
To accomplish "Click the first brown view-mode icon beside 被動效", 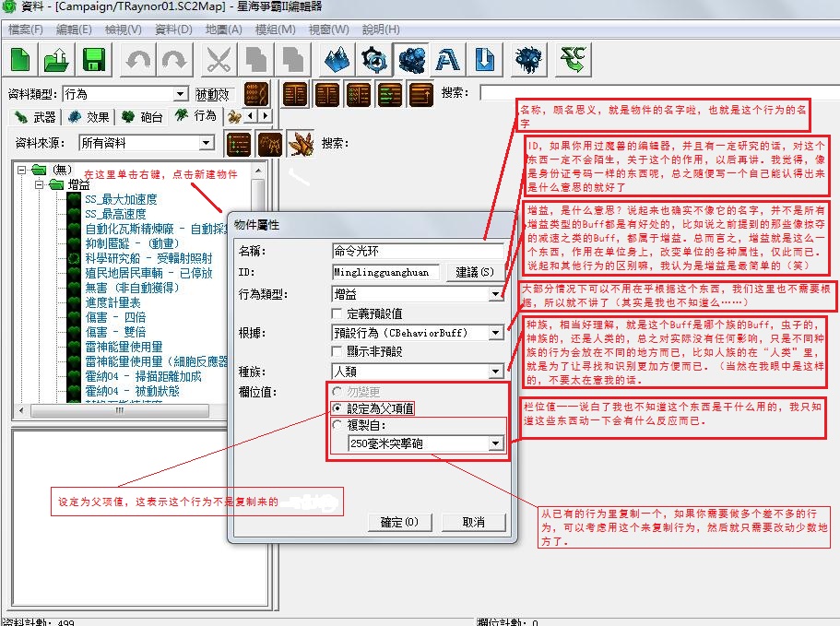I will 256,94.
